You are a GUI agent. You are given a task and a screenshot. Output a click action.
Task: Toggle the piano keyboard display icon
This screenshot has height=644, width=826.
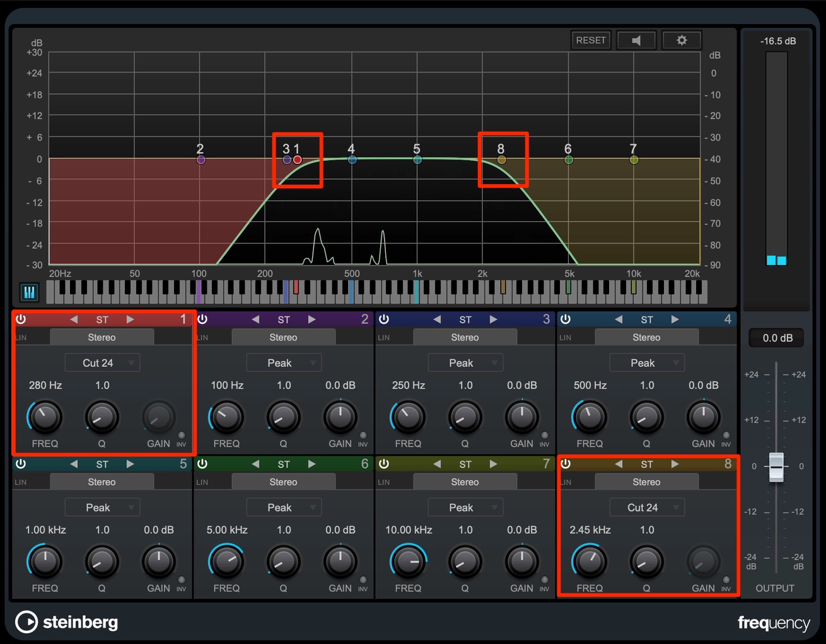pyautogui.click(x=29, y=292)
